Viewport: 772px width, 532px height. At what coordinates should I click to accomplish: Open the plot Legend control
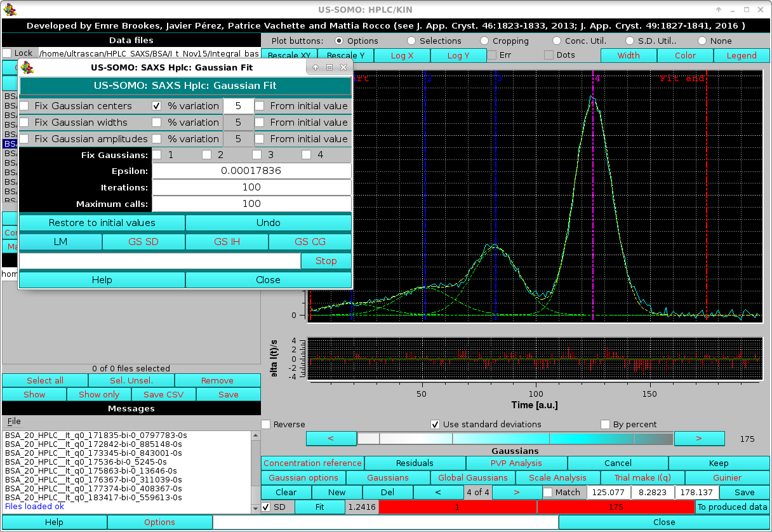click(x=742, y=55)
